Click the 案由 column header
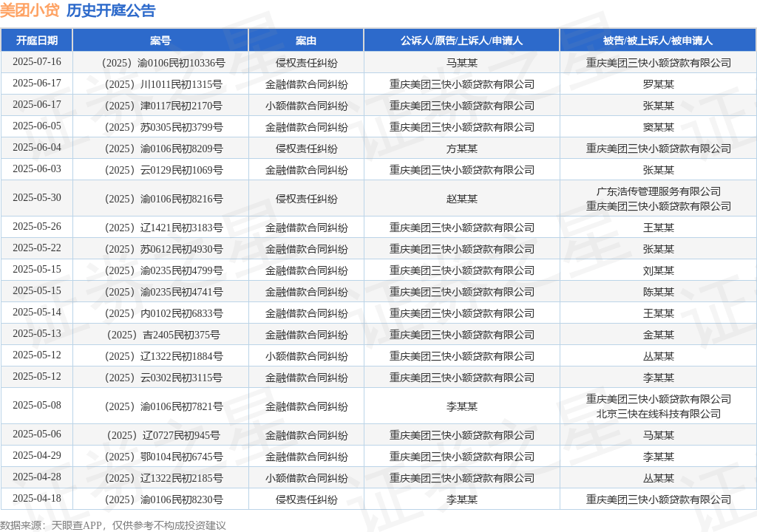The width and height of the screenshot is (757, 532). 306,41
